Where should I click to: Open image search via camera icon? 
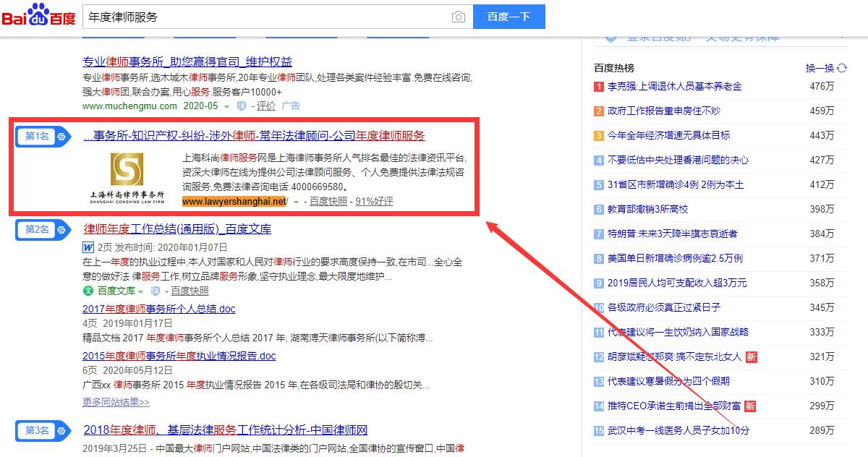[x=458, y=17]
